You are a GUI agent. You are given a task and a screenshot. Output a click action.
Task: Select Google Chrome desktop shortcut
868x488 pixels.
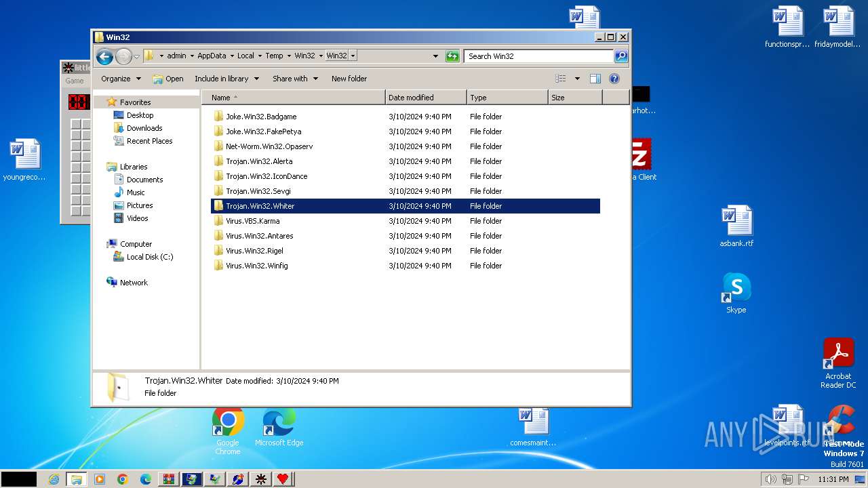point(228,430)
